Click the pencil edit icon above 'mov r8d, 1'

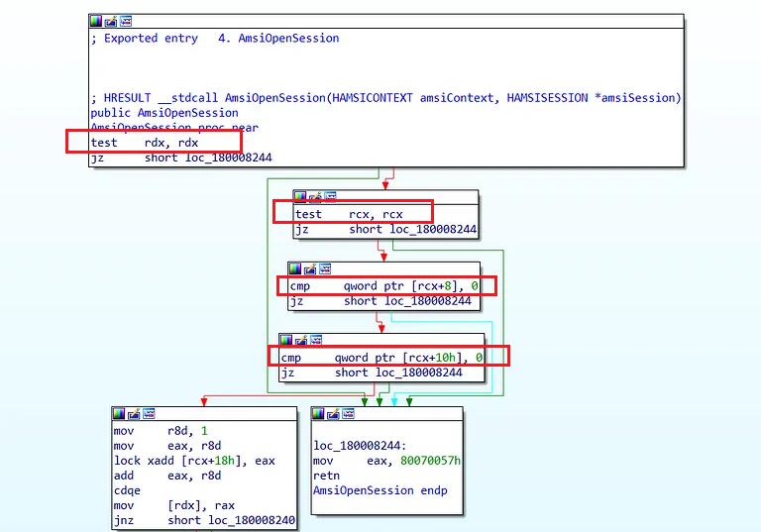134,413
